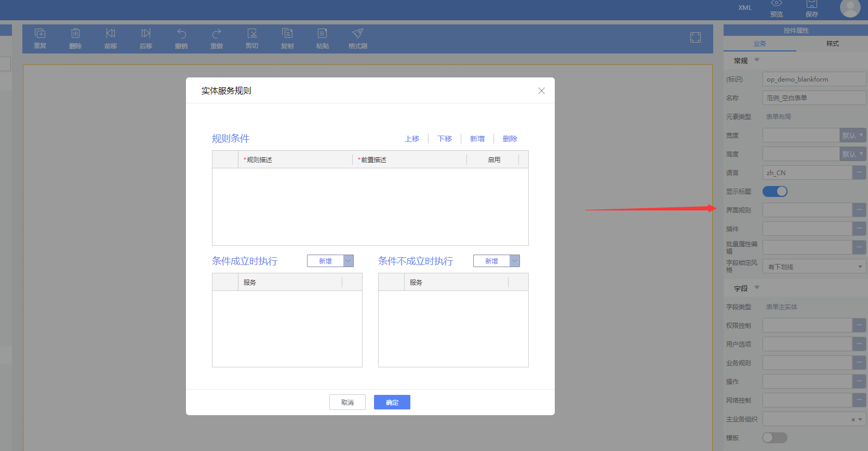This screenshot has width=868, height=451.
Task: Click the 取消 button
Action: [x=348, y=402]
